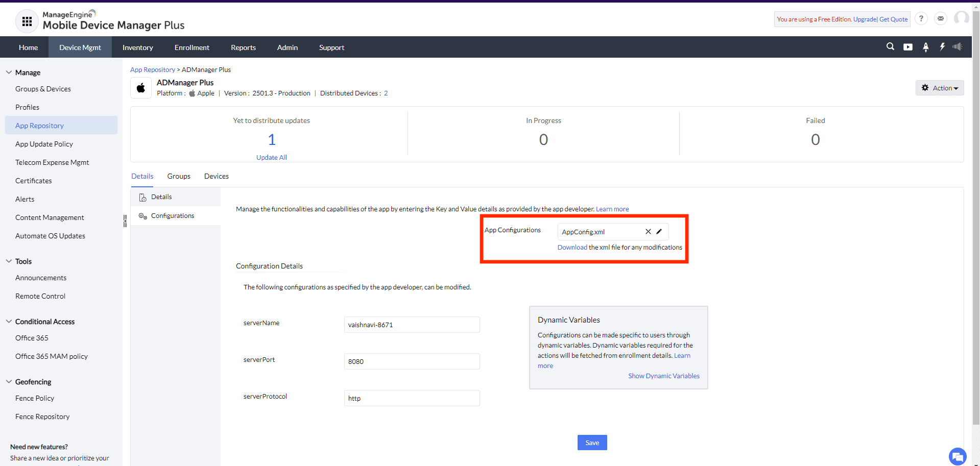Click the rocket getting-started icon
This screenshot has height=466, width=980.
pyautogui.click(x=925, y=47)
